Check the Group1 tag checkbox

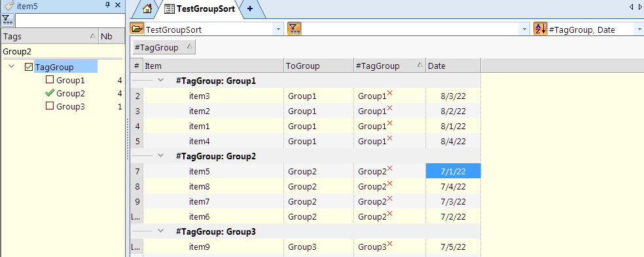click(x=49, y=80)
